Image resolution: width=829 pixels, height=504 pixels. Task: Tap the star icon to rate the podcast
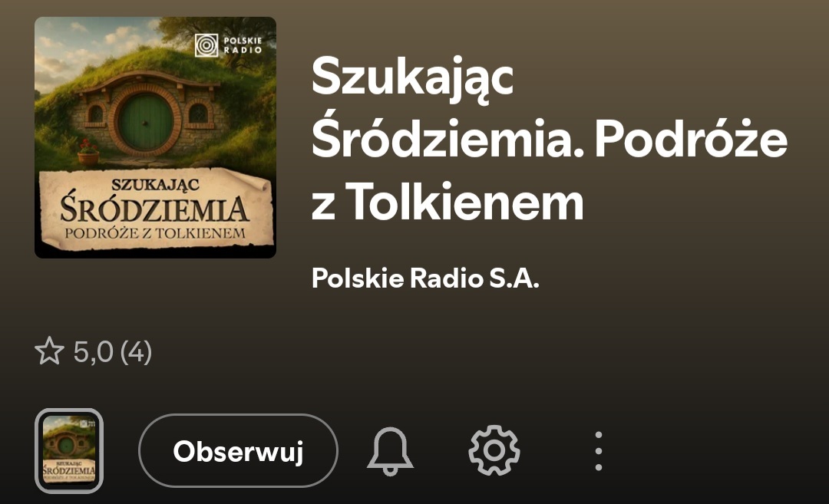49,351
